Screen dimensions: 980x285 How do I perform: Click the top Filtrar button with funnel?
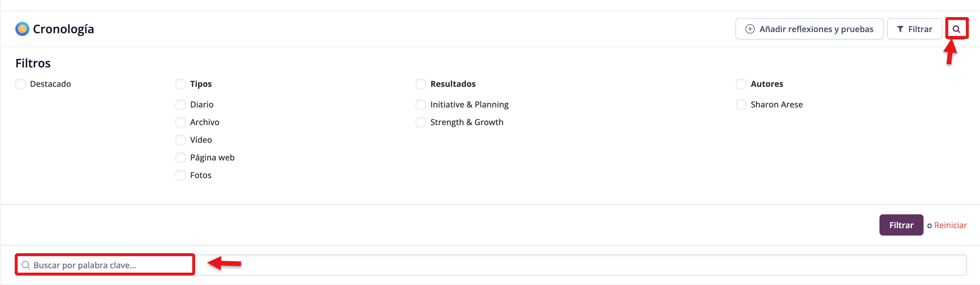point(914,29)
